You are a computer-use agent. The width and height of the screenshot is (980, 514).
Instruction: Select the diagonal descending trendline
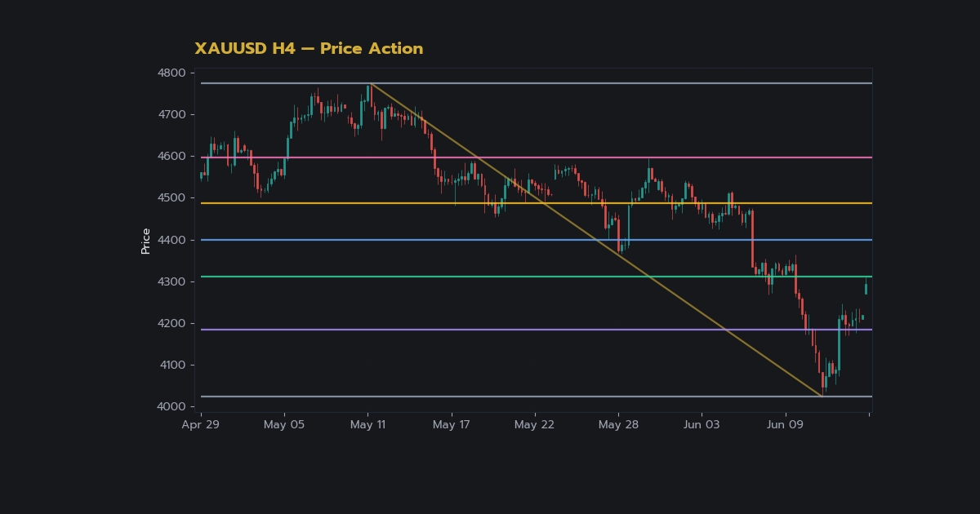point(596,240)
